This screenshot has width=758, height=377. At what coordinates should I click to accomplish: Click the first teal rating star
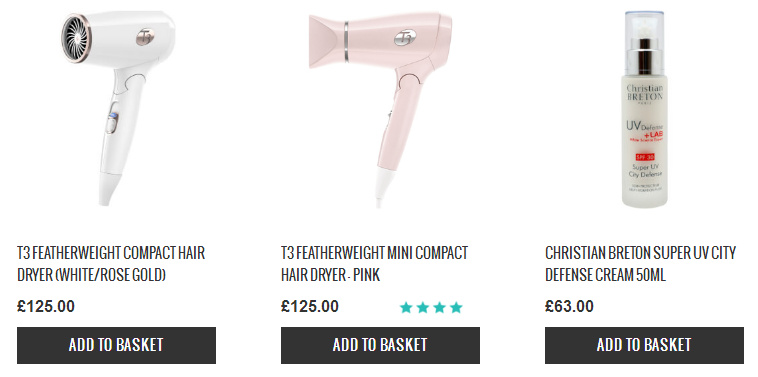tap(406, 307)
